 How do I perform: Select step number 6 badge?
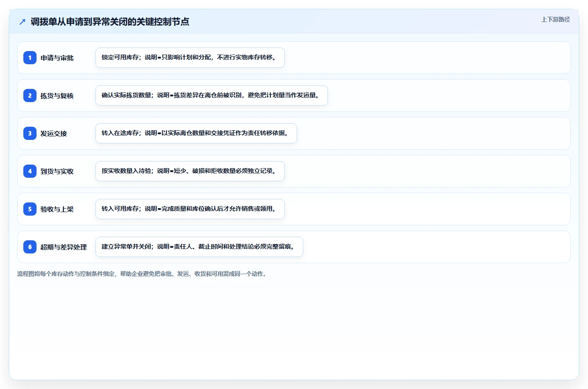(x=30, y=247)
